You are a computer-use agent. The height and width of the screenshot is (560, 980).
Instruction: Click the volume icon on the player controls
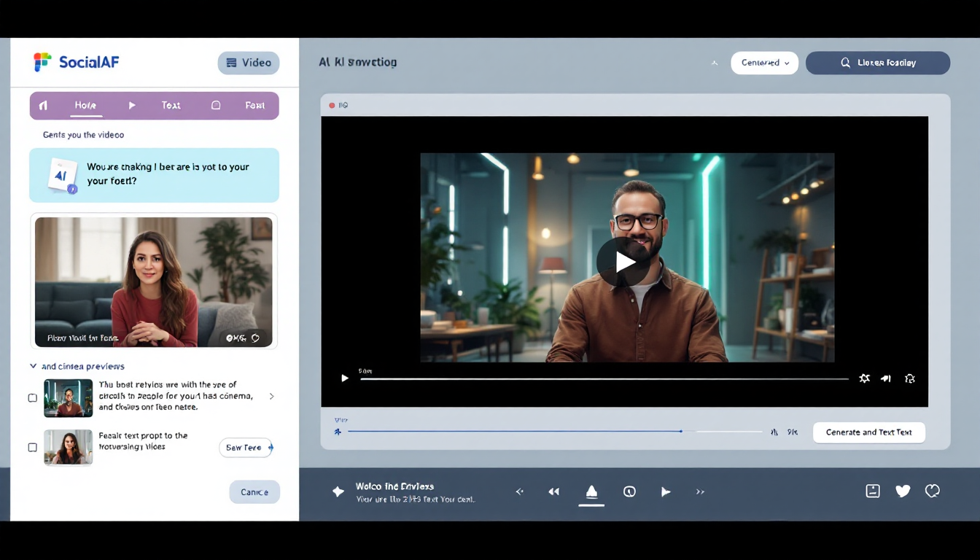click(885, 378)
